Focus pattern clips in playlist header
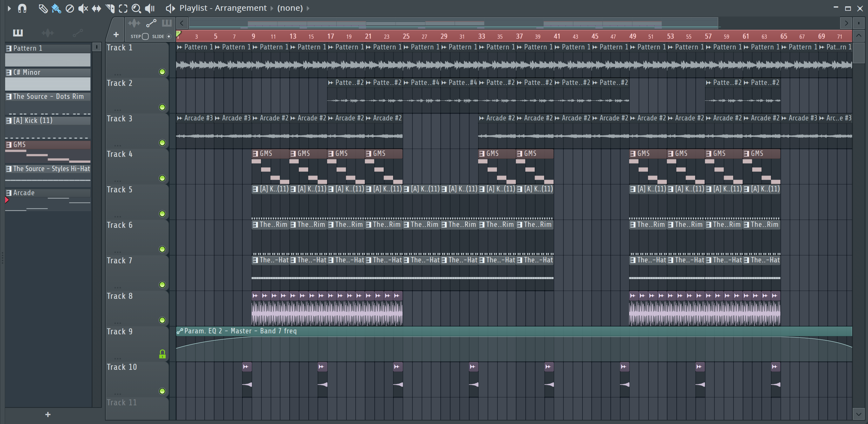The image size is (868, 424). coord(167,23)
